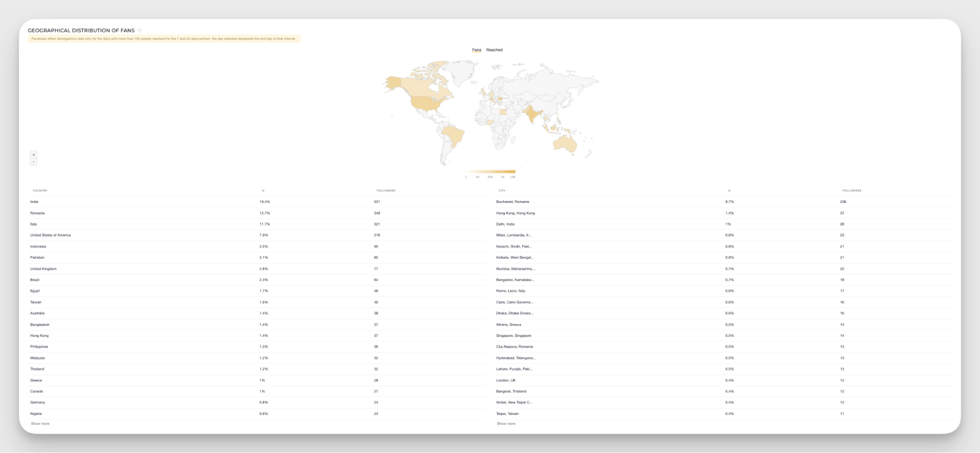Click the yellow Facebook demographics notice banner
This screenshot has width=980, height=453.
coord(164,39)
